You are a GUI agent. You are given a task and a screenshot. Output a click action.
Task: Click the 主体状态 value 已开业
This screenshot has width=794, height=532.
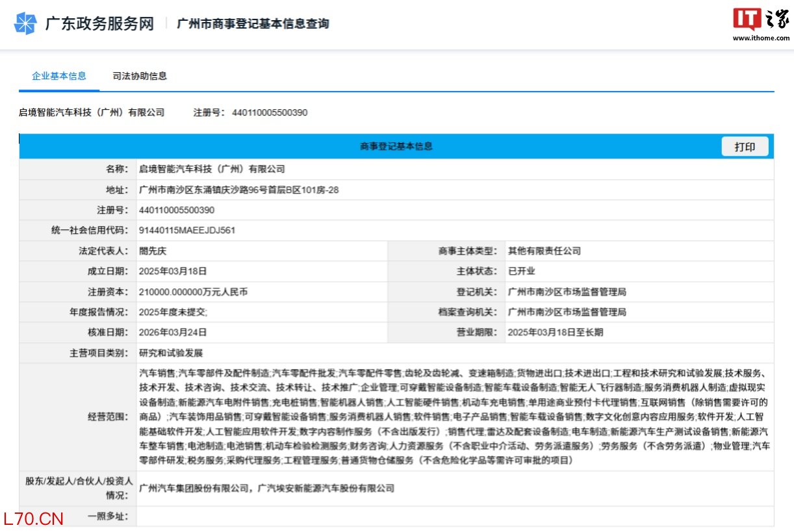point(522,272)
